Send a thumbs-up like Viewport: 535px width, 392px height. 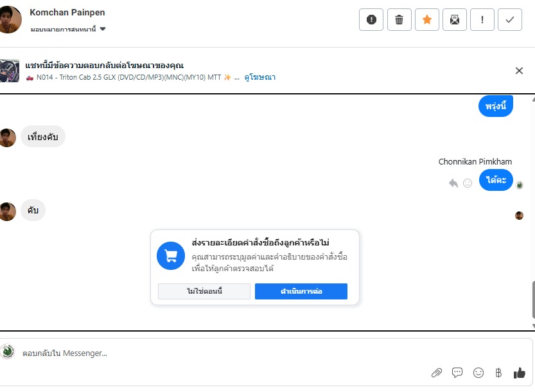click(519, 373)
